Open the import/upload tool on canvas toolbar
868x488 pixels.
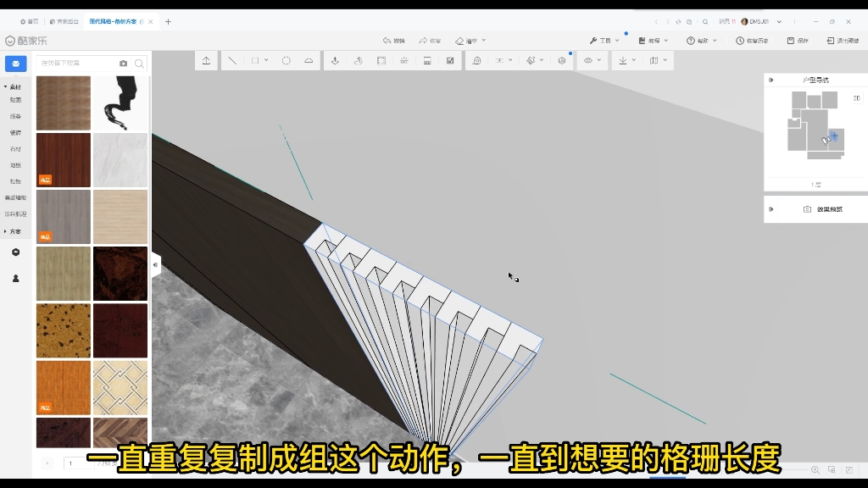coord(205,60)
